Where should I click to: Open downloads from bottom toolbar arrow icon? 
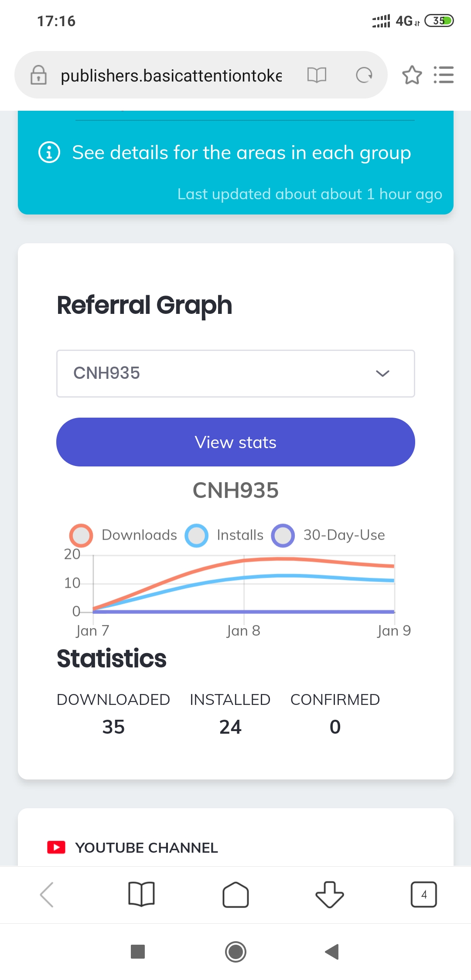329,895
